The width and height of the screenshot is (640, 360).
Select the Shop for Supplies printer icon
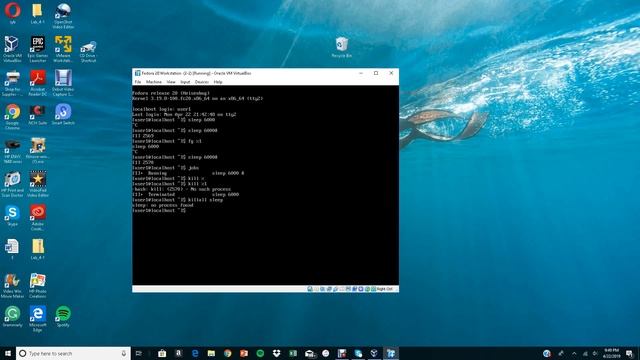[12, 83]
